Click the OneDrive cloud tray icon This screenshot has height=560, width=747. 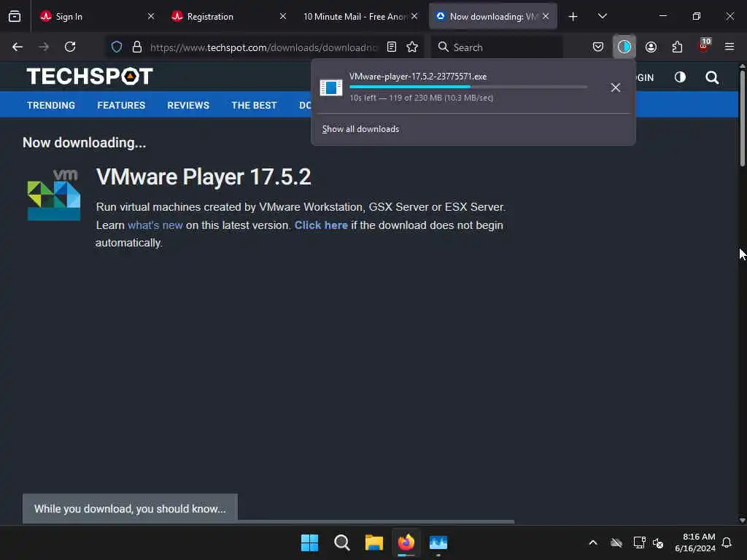pyautogui.click(x=616, y=542)
